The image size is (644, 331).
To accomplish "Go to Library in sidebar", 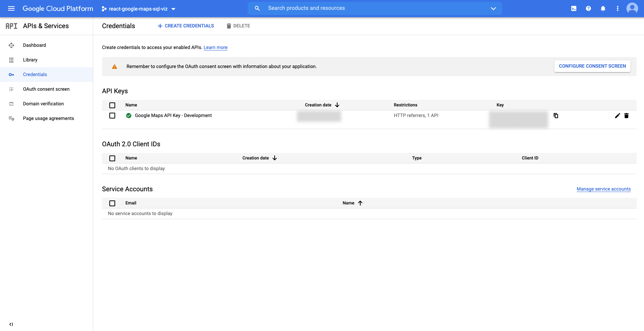I will coord(30,60).
